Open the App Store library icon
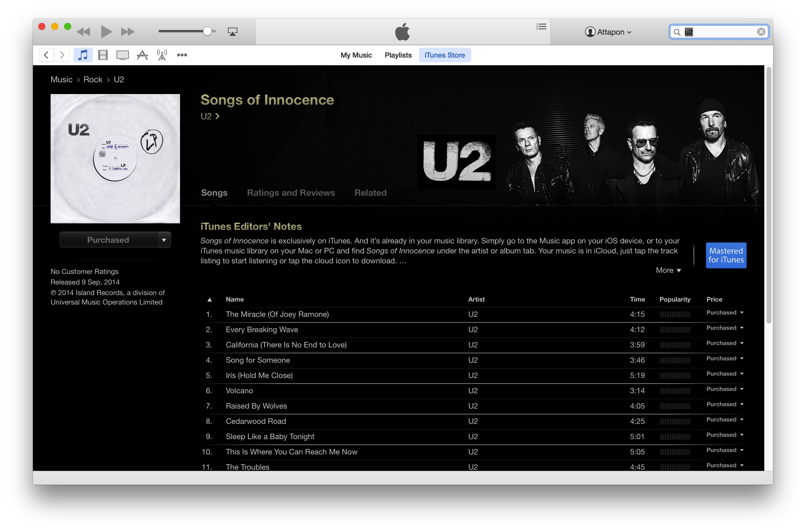 pos(142,55)
